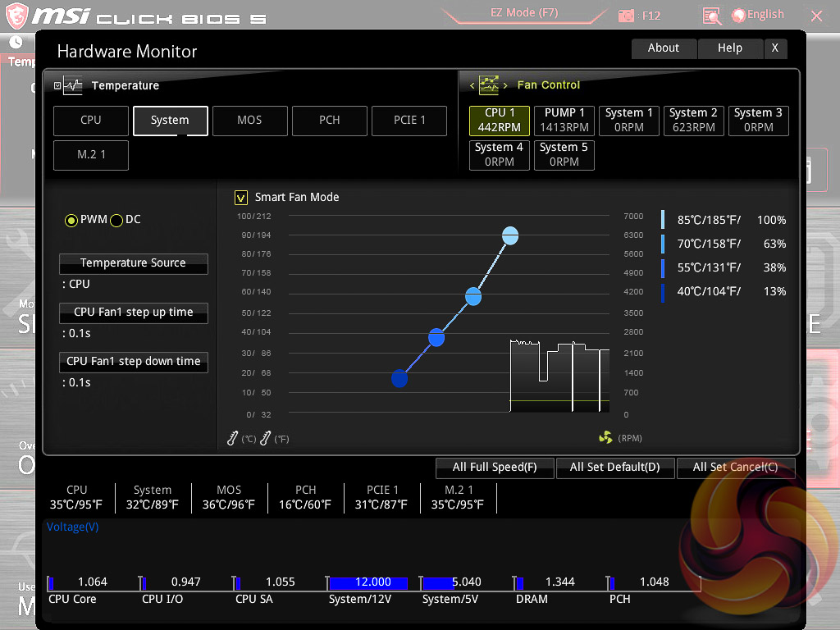Click the Voltage(V) label
The image size is (840, 630).
click(x=73, y=527)
